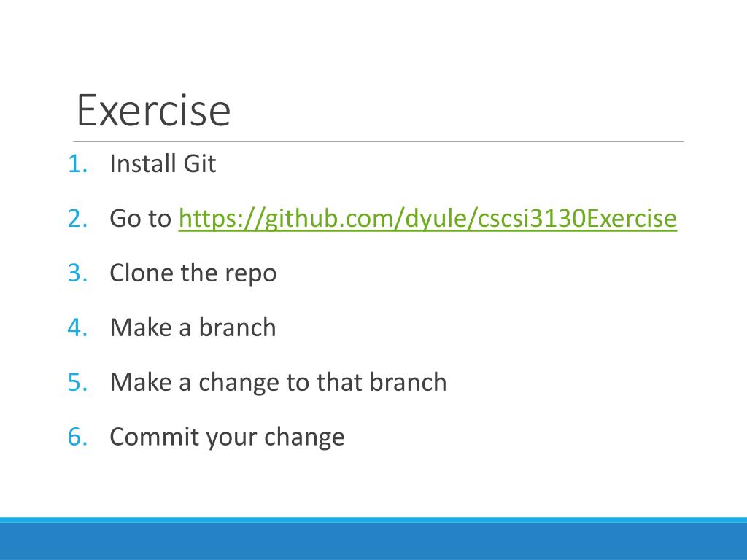Click the 'Make a branch' step text
The image size is (747, 560).
[x=193, y=327]
